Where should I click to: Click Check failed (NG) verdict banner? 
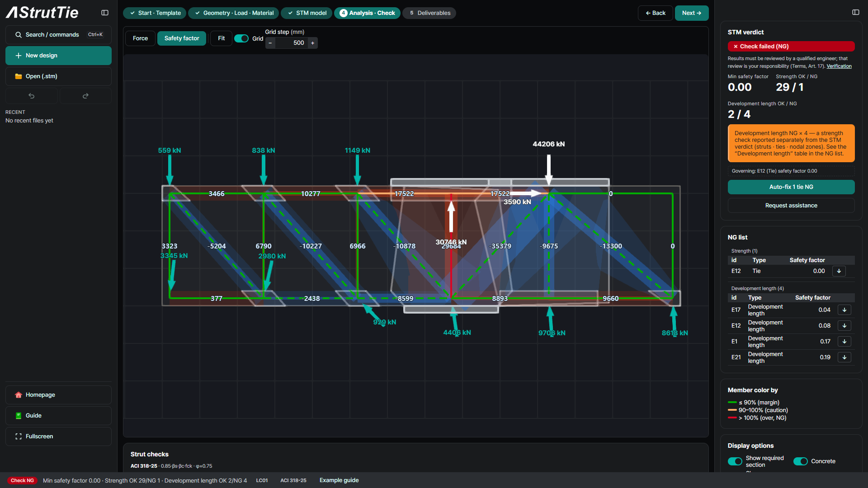click(x=791, y=47)
